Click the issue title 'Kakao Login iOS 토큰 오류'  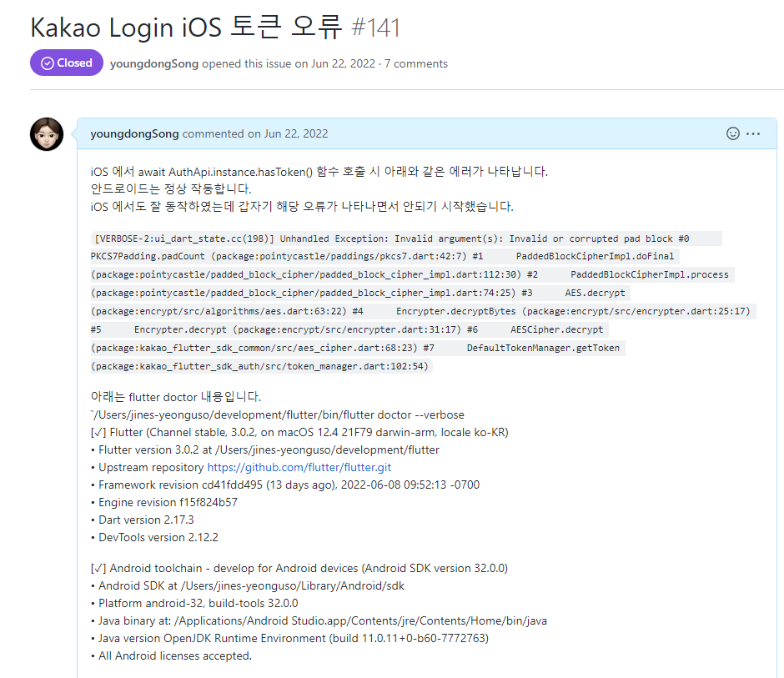(x=186, y=27)
